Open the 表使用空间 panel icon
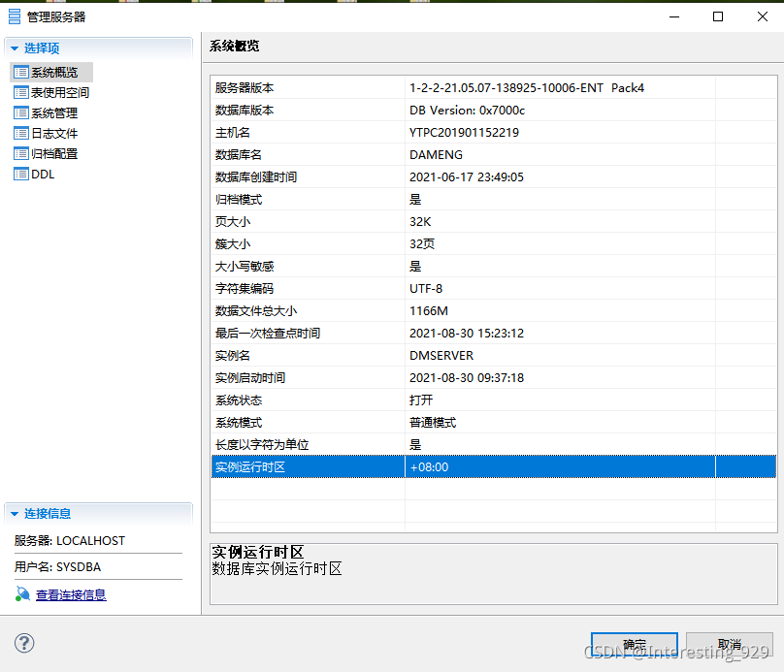Viewport: 784px width, 672px height. pos(21,91)
